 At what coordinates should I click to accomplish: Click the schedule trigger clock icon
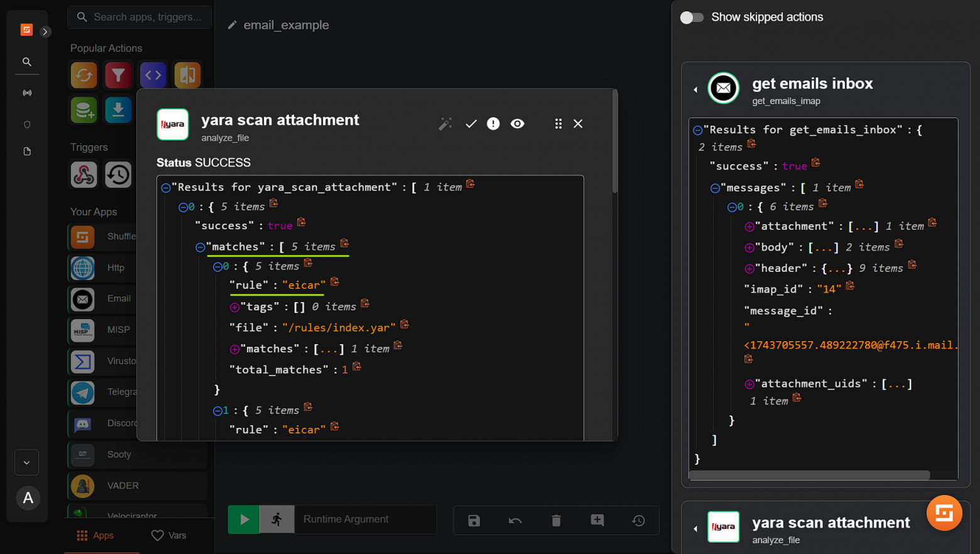(x=118, y=175)
